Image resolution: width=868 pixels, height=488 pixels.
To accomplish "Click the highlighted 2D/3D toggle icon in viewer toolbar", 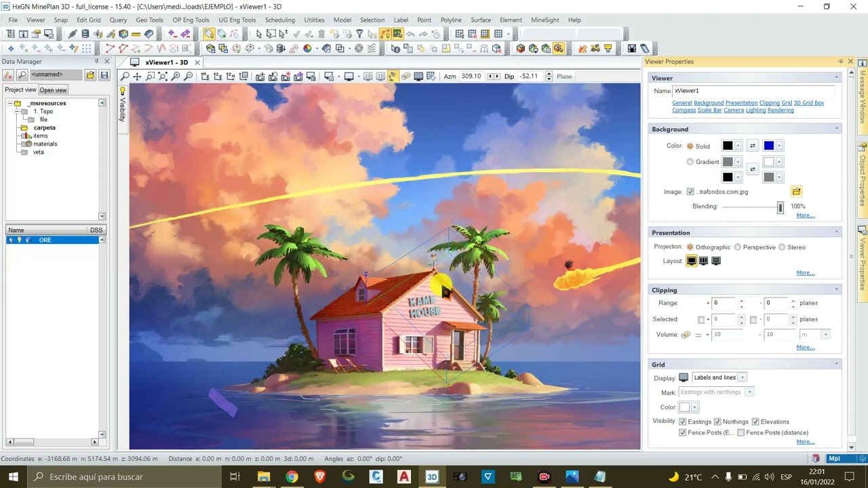I will (393, 77).
